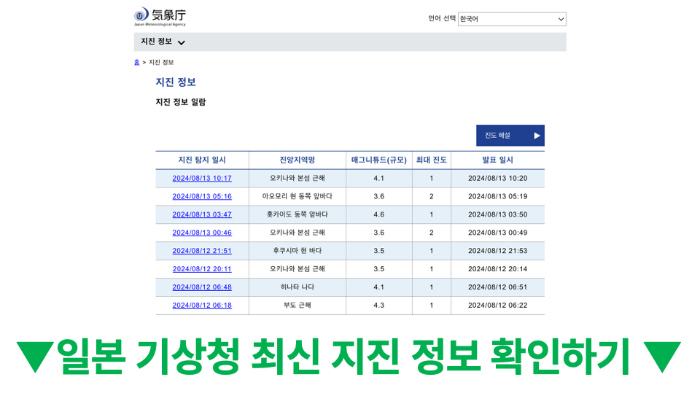Click magnitude 4.1 in the 10:17 row
Screen dimensions: 700x393
(x=379, y=178)
